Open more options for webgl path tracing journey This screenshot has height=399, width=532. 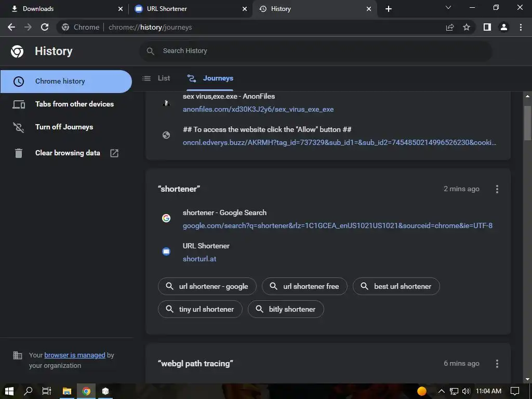[497, 364]
